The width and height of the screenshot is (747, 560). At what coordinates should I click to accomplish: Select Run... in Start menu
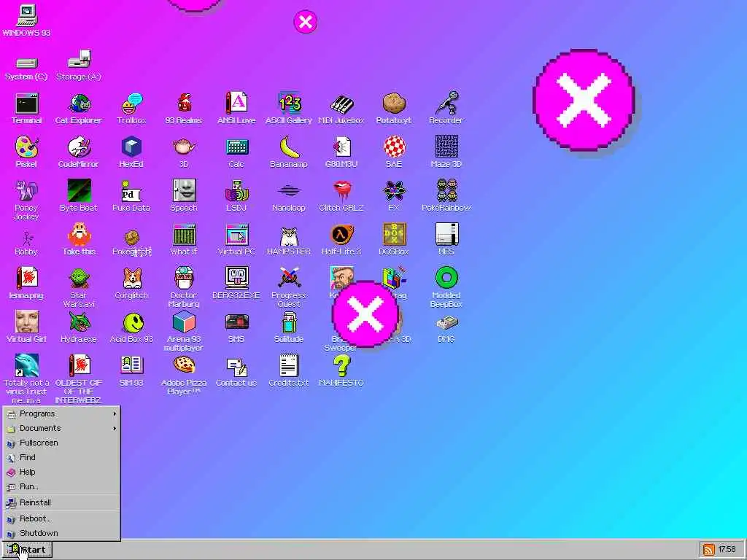[61, 486]
